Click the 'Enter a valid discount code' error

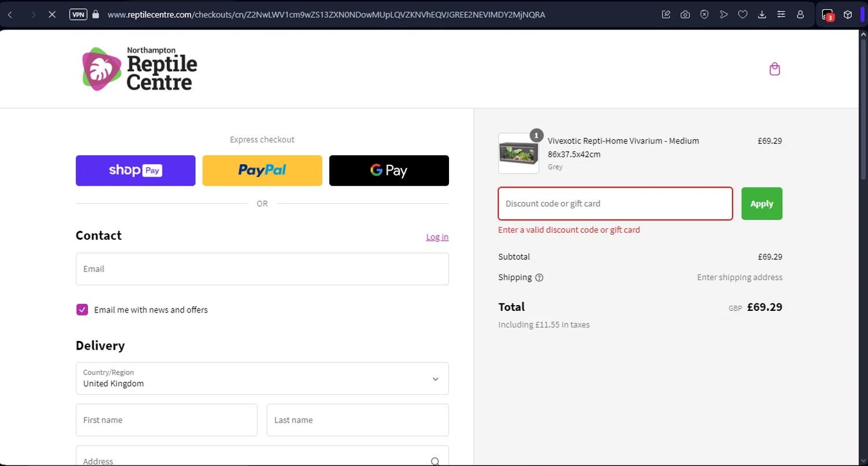tap(569, 230)
